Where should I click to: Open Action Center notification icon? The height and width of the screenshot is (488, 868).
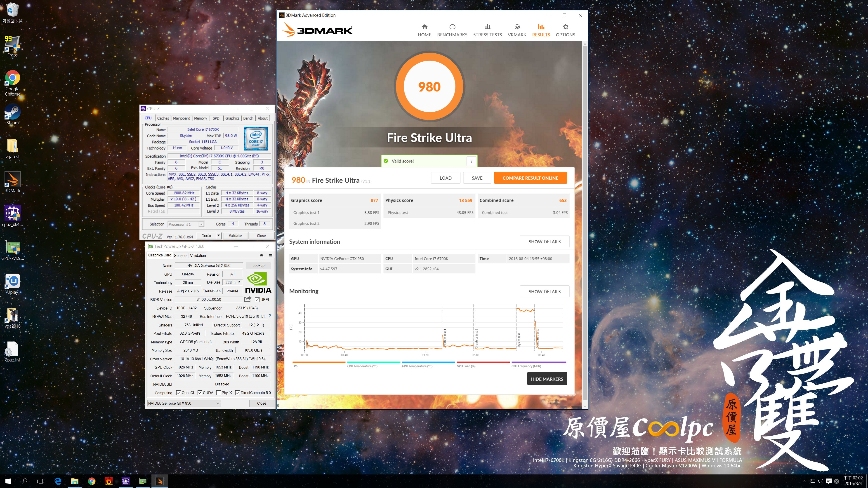829,481
